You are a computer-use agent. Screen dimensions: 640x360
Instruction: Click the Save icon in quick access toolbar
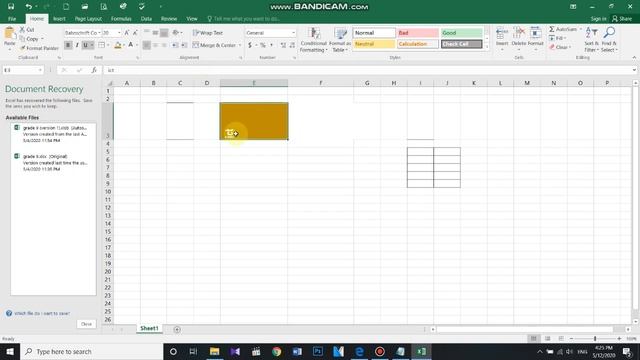pyautogui.click(x=11, y=7)
